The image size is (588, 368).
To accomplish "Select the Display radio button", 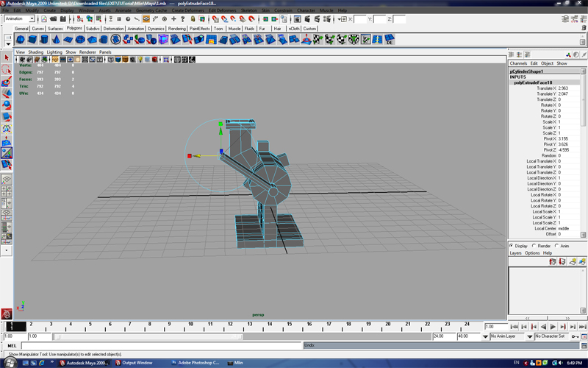I will (512, 246).
